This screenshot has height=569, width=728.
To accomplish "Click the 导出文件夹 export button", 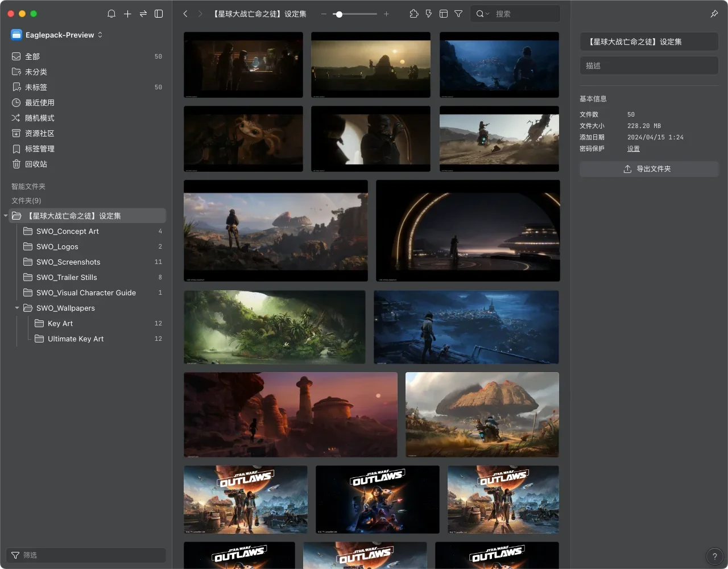I will [649, 169].
